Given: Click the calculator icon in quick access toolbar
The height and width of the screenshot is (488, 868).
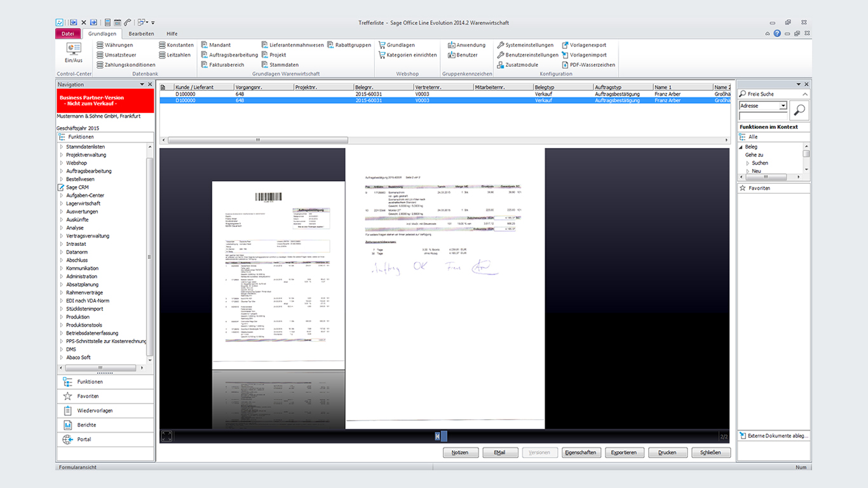Looking at the screenshot, I should click(107, 22).
